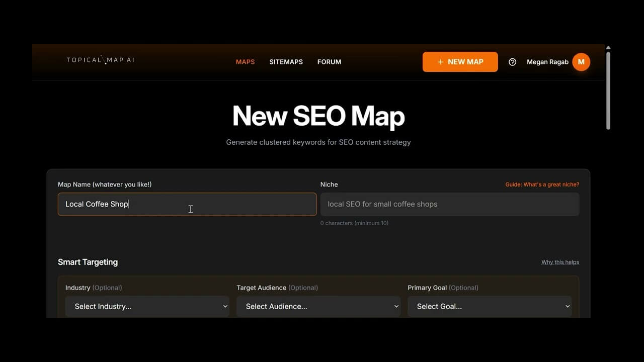Select the Smart Targeting heading
644x362 pixels.
(88, 262)
